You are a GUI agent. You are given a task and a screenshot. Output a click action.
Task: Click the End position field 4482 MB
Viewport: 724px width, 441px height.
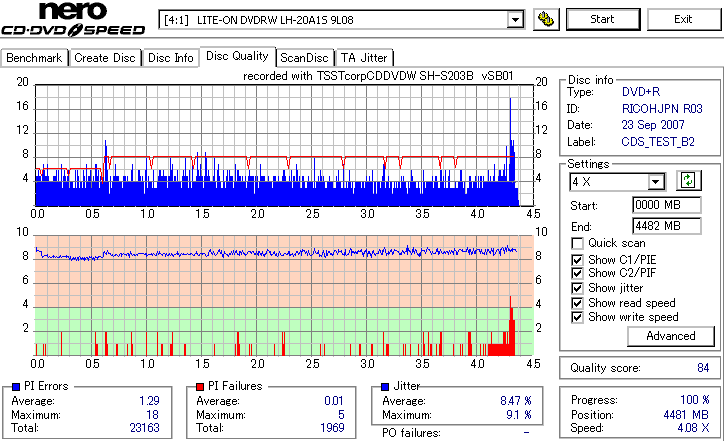666,226
